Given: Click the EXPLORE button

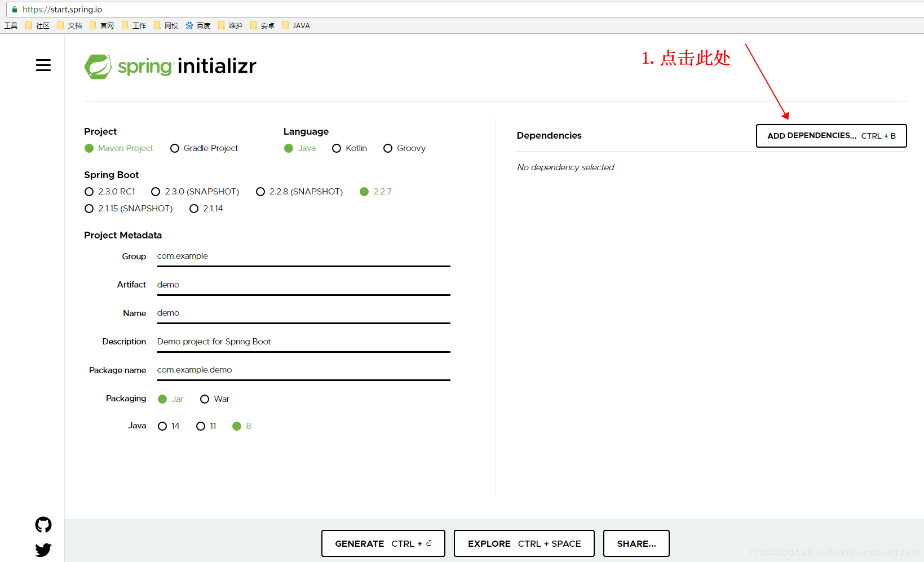Looking at the screenshot, I should click(523, 543).
